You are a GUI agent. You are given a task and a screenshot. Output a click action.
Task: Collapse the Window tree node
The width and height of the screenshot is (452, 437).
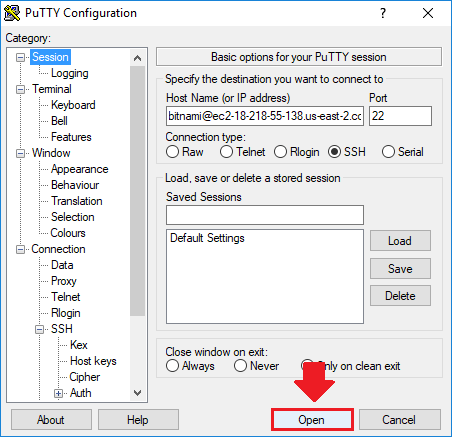[x=20, y=153]
